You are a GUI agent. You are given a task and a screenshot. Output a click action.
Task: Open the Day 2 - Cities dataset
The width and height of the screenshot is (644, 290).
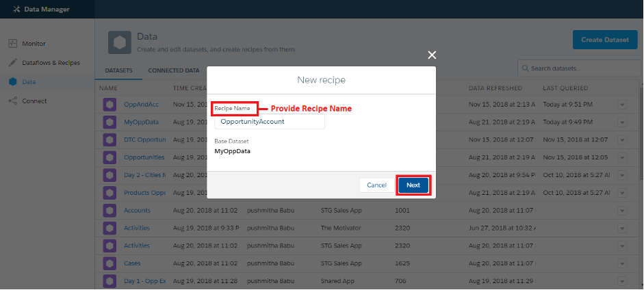point(145,175)
